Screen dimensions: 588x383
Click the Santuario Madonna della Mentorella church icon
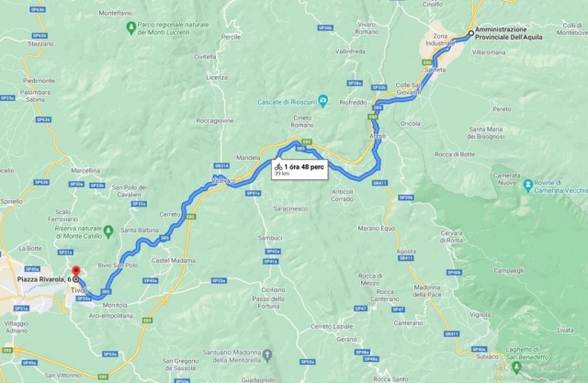point(267,355)
